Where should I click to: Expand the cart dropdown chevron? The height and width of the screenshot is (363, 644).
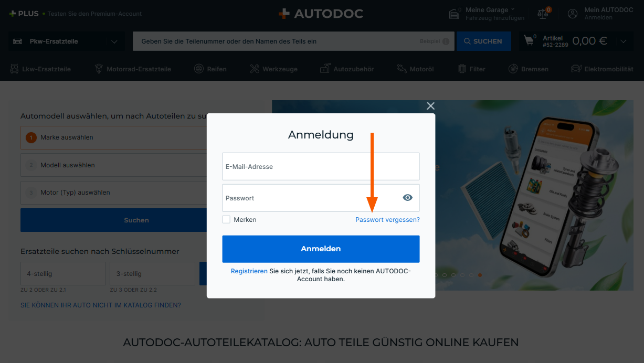624,41
